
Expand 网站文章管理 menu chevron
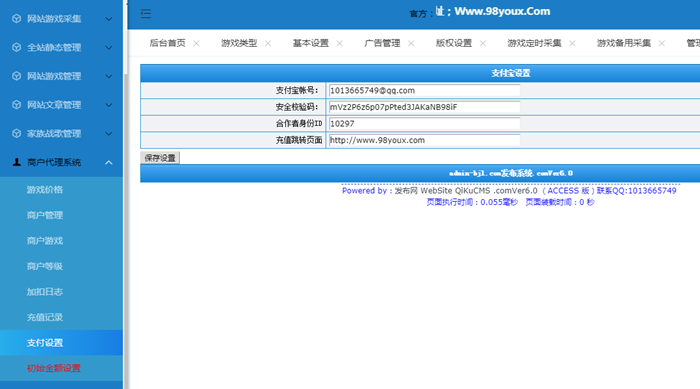point(108,105)
